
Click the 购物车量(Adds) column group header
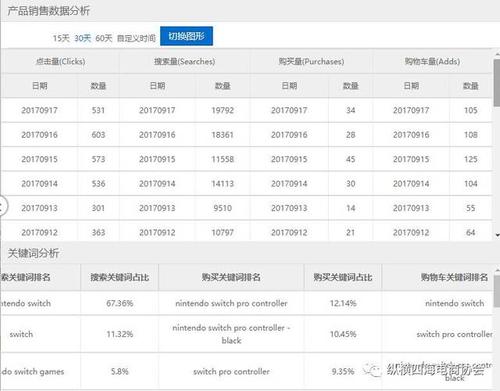(x=432, y=61)
